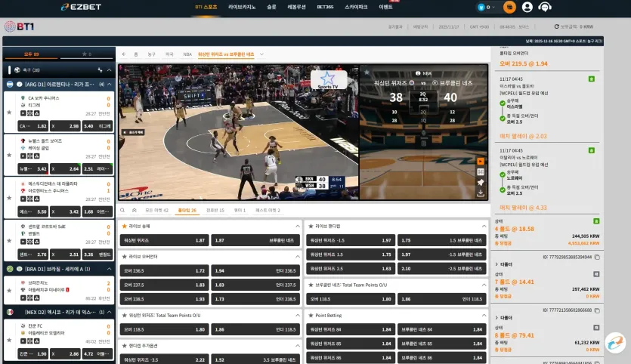Open the 농구 breadcrumb link
Screen dimensions: 631x364
(151, 54)
